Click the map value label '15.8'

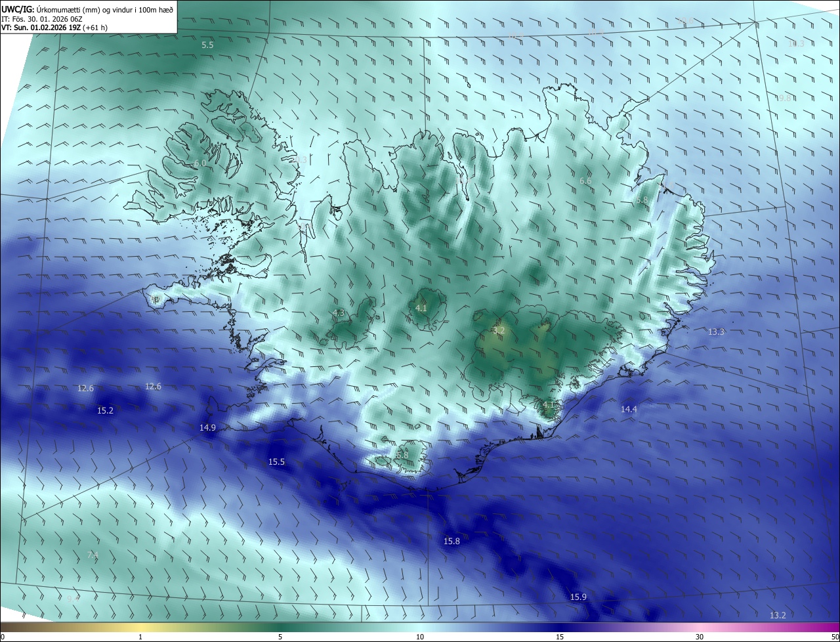point(451,542)
